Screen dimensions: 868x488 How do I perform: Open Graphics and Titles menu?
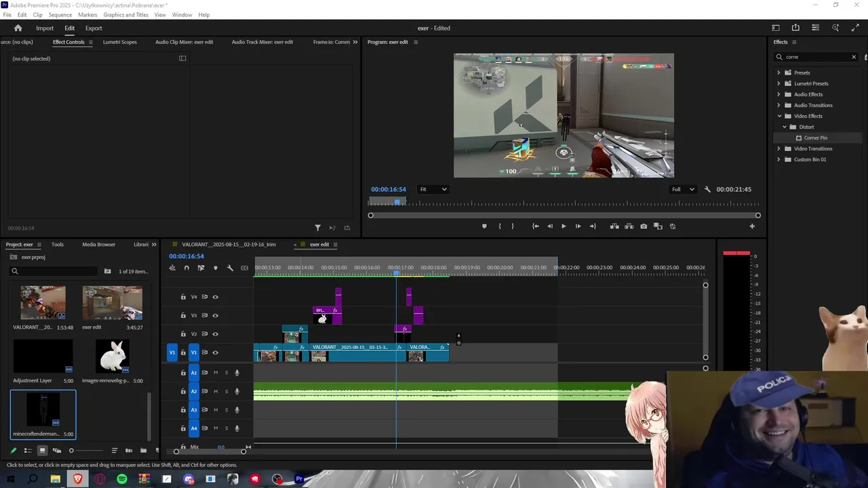125,14
